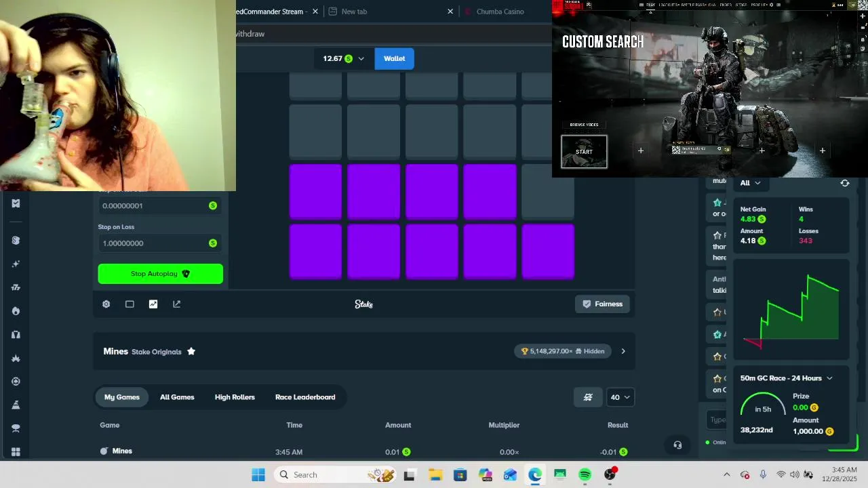Open Microsoft Edge from taskbar

pyautogui.click(x=535, y=475)
